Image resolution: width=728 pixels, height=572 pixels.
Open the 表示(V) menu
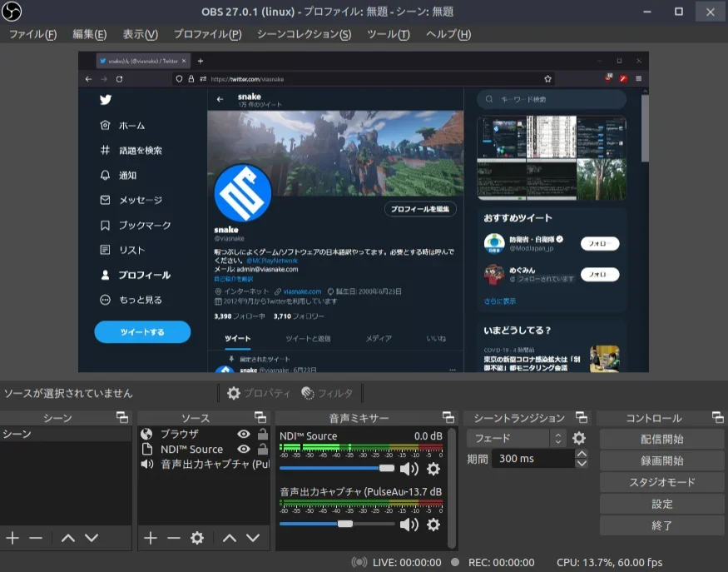click(141, 34)
